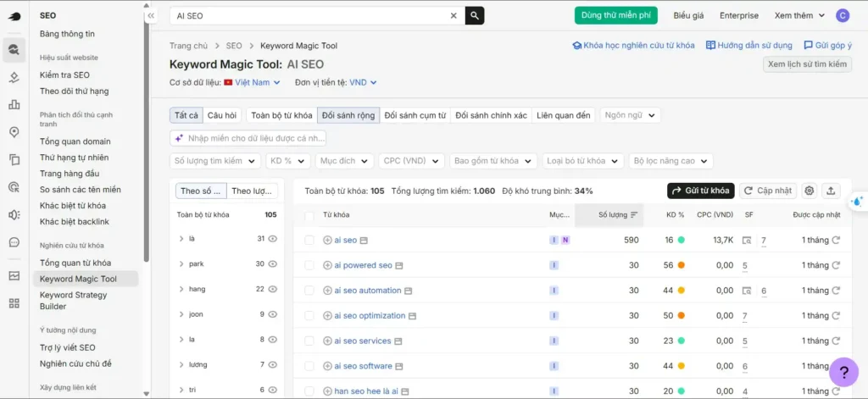Screen dimensions: 868x399
Task: Check the ai seo automation checkbox
Action: [309, 291]
